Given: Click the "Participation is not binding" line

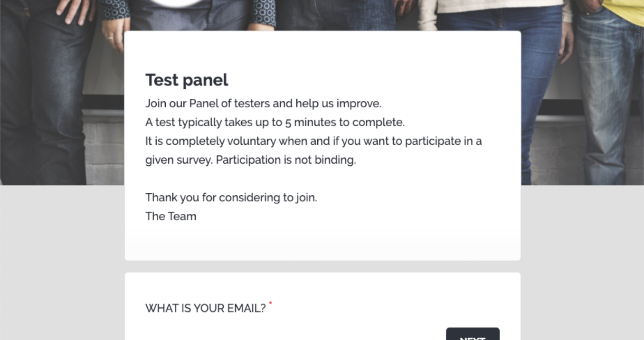Looking at the screenshot, I should [x=251, y=160].
